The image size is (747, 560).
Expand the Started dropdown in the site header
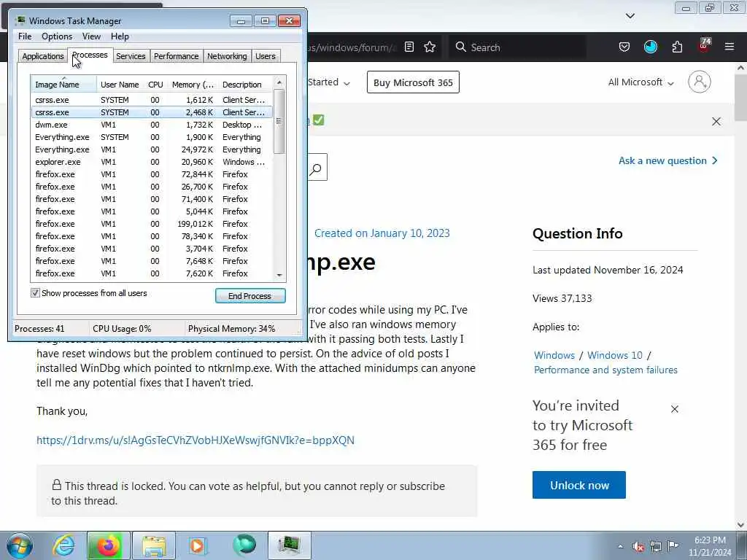pos(329,82)
